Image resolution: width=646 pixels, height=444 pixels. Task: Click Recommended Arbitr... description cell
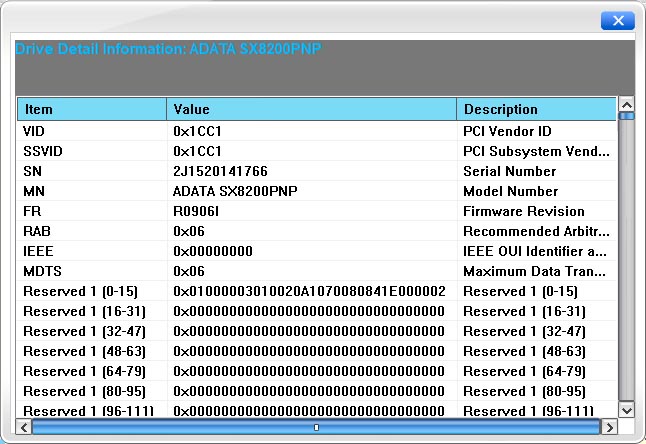(x=536, y=231)
